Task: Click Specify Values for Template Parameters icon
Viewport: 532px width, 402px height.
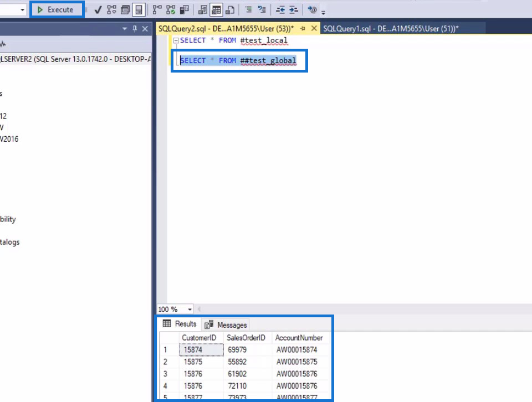Action: (312, 10)
